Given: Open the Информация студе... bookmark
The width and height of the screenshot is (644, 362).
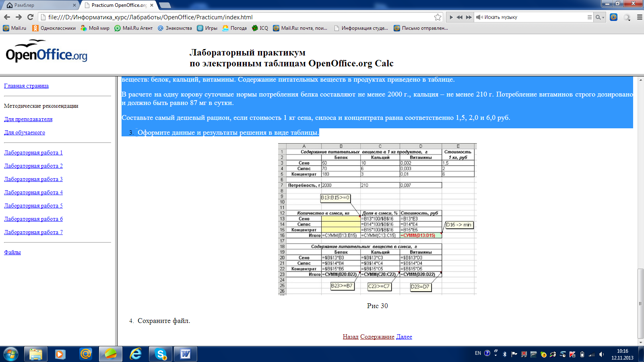Looking at the screenshot, I should point(361,28).
